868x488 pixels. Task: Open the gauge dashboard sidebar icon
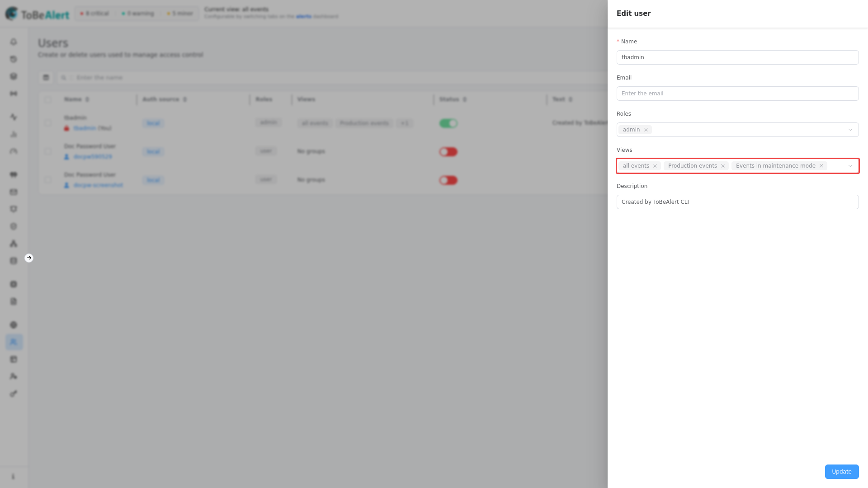14,151
